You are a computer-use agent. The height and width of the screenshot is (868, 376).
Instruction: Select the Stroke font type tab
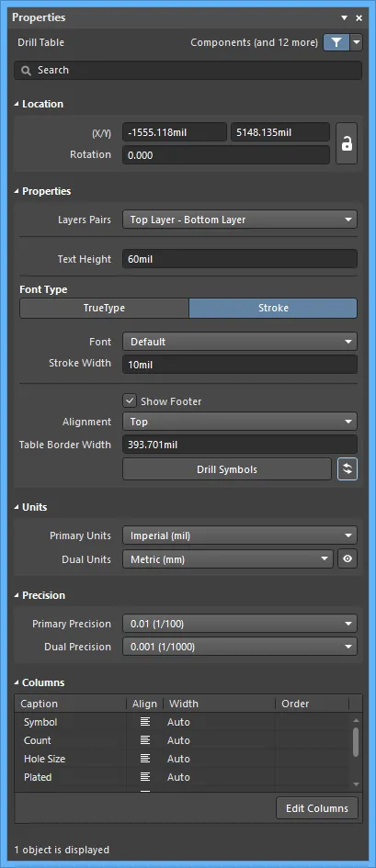[273, 309]
